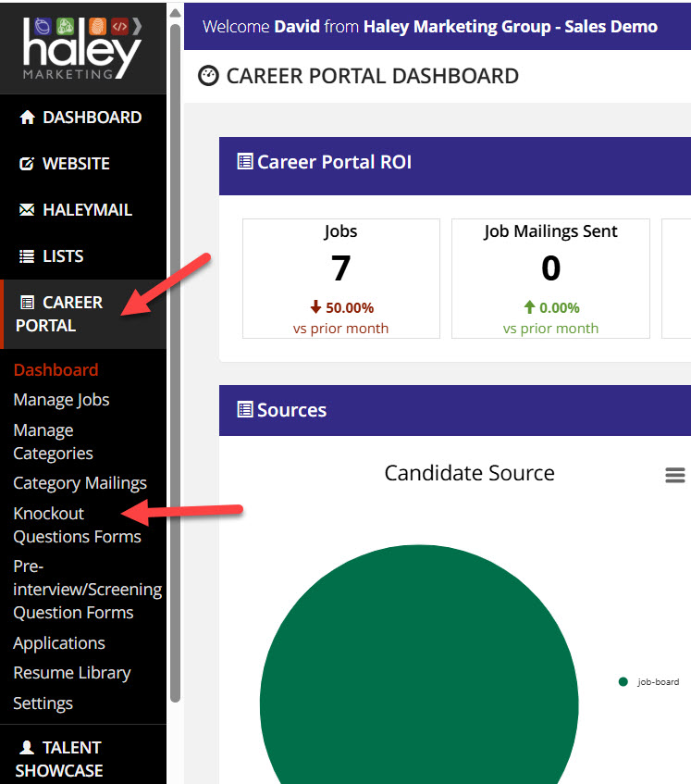Click the person icon beside Talent Showcase
The height and width of the screenshot is (784, 691).
tap(27, 747)
